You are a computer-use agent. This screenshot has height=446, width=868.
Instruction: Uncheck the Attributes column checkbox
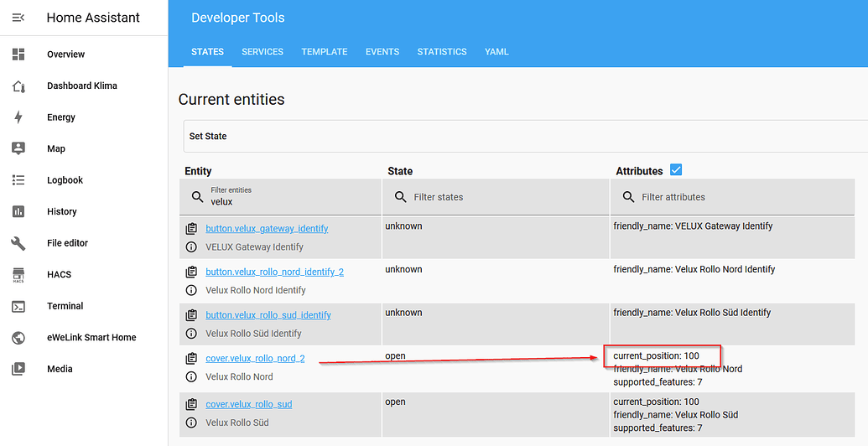pos(676,170)
